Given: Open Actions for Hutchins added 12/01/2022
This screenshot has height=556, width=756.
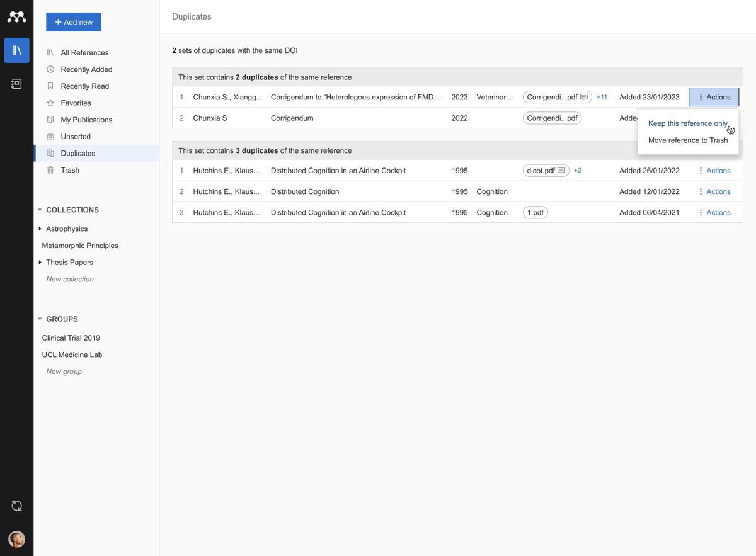Looking at the screenshot, I should (x=714, y=191).
